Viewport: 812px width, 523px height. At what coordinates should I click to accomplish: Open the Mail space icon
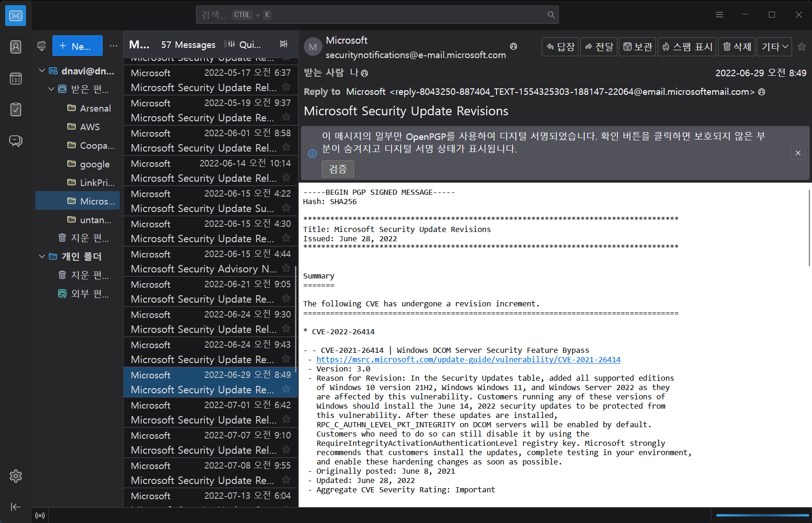point(15,16)
